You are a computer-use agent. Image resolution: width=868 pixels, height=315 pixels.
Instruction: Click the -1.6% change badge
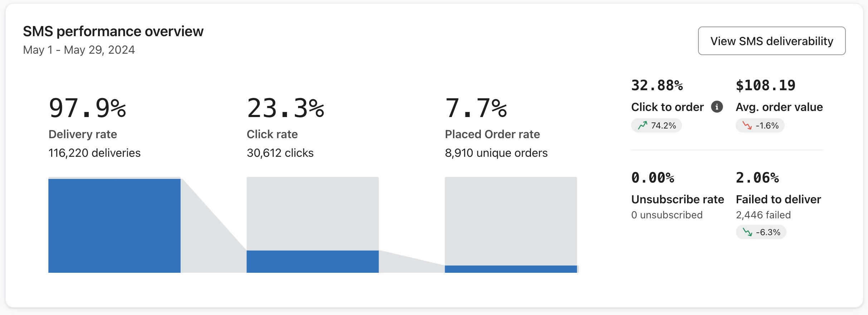(x=760, y=125)
